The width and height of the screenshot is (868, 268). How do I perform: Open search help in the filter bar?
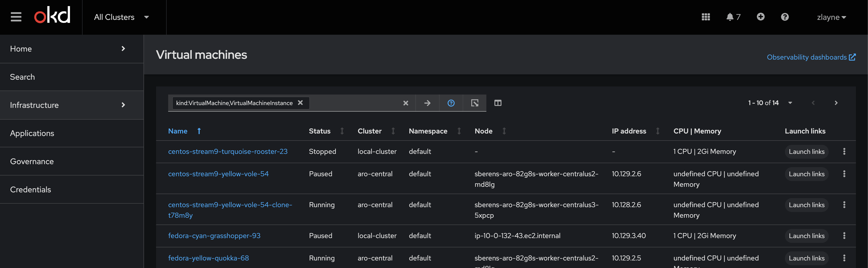451,103
